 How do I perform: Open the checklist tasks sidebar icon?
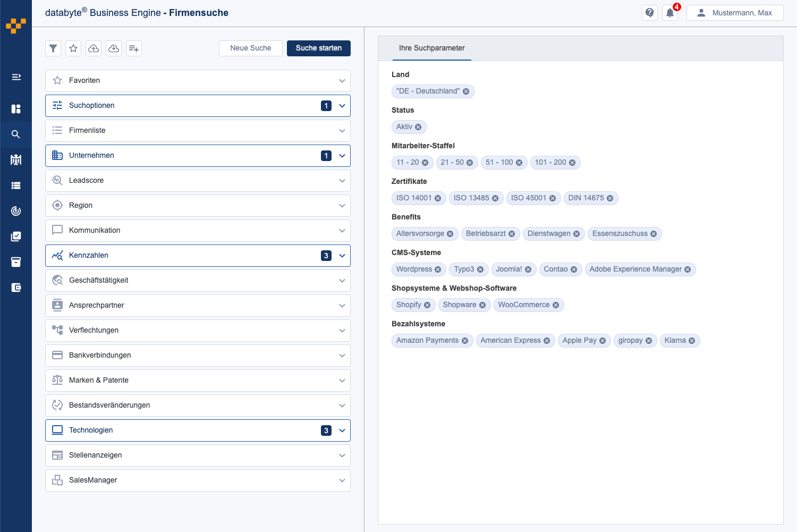(x=16, y=237)
